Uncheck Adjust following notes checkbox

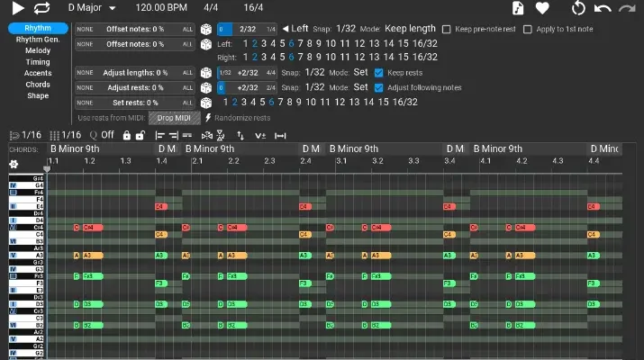[x=378, y=87]
